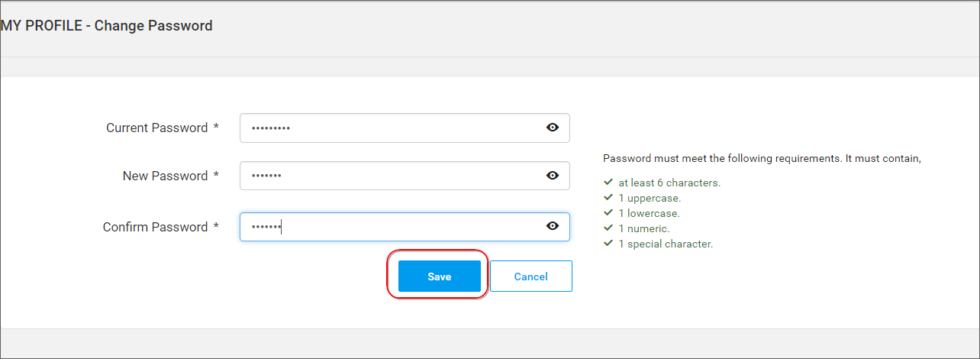Click inside the New Password field
This screenshot has width=980, height=359.
coord(405,176)
